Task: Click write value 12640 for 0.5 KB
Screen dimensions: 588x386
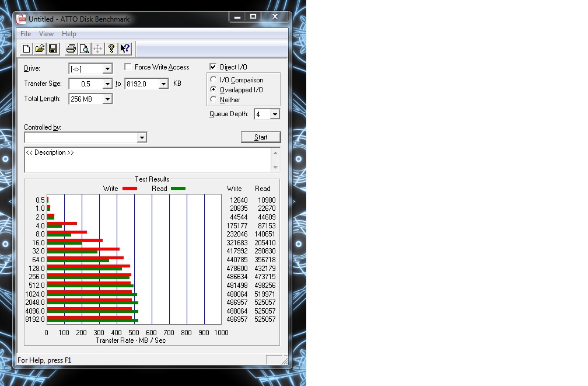Action: coord(239,200)
